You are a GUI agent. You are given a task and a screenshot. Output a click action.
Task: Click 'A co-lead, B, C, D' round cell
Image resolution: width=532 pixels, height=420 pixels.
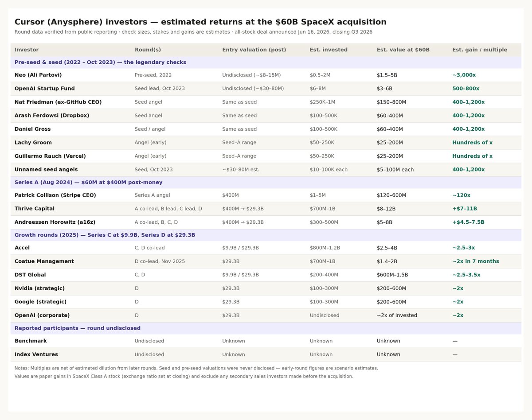point(156,222)
